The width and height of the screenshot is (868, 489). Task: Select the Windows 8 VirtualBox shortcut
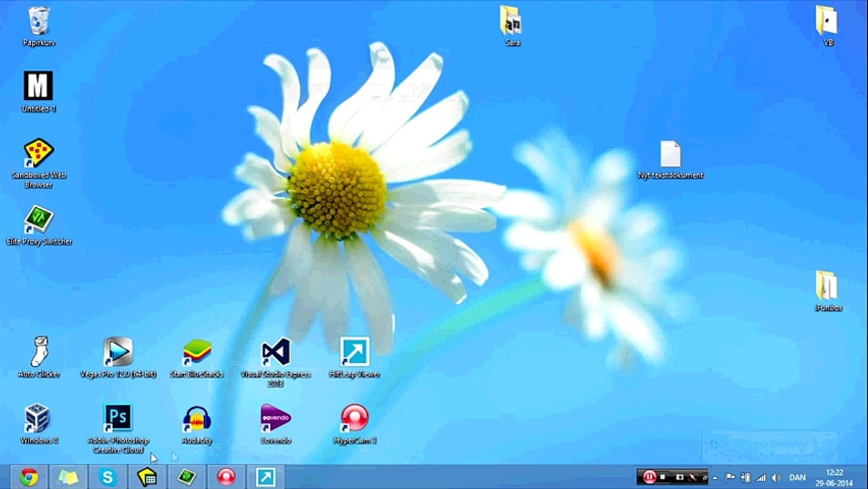click(x=39, y=424)
